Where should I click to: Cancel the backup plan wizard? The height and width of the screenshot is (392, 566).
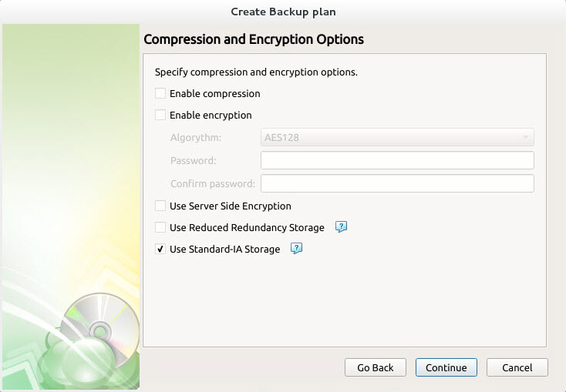pyautogui.click(x=517, y=367)
